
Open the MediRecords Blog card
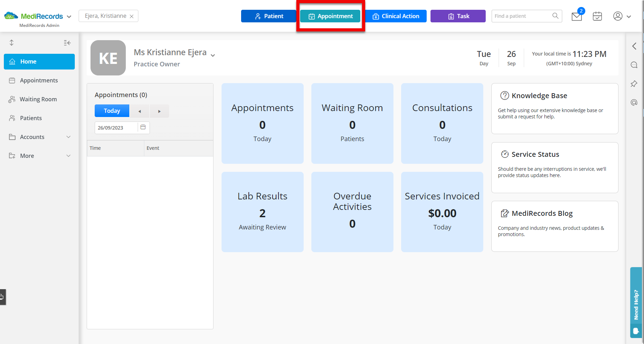point(555,226)
